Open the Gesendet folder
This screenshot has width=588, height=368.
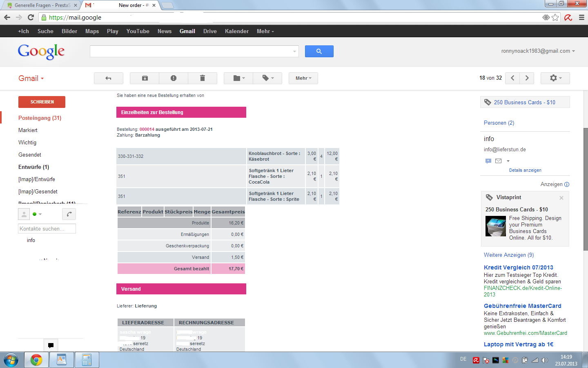[30, 155]
